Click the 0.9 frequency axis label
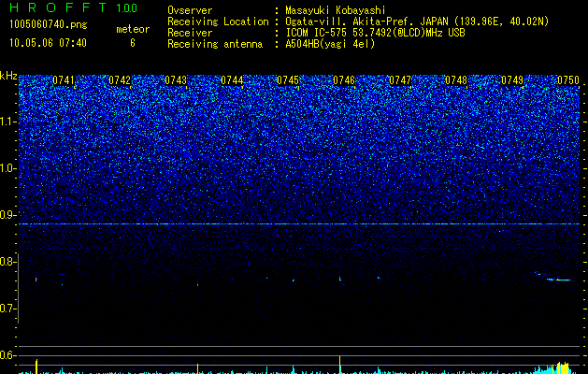588x374 pixels. 8,215
